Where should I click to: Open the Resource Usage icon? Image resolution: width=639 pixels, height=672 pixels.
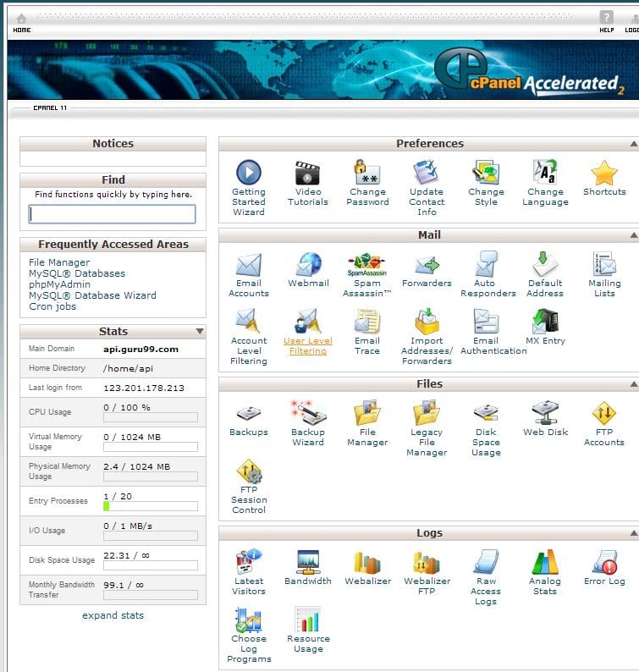click(308, 620)
